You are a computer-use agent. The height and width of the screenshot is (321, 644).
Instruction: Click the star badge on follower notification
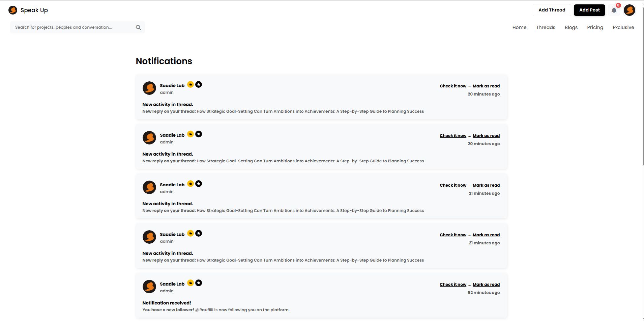click(199, 283)
